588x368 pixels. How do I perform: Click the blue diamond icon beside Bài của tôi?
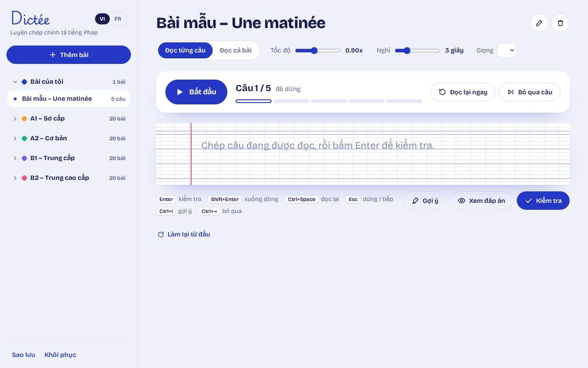24,82
